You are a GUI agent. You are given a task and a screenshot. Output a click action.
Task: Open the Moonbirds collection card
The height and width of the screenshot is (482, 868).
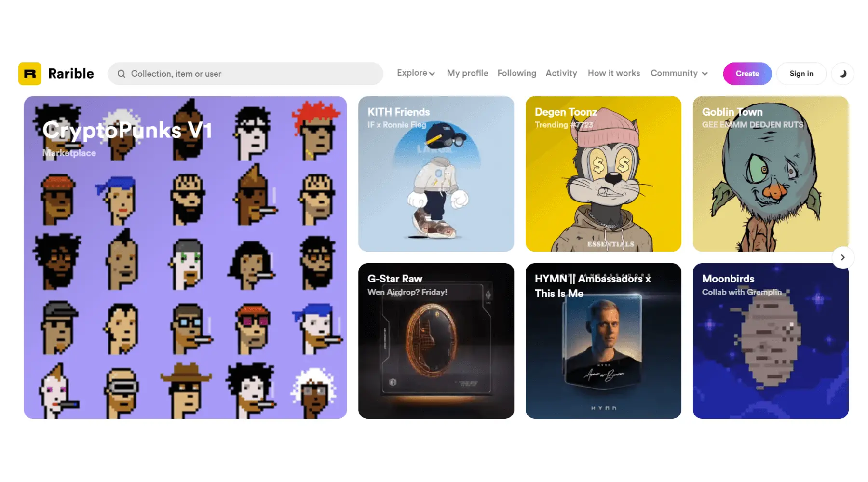tap(771, 341)
